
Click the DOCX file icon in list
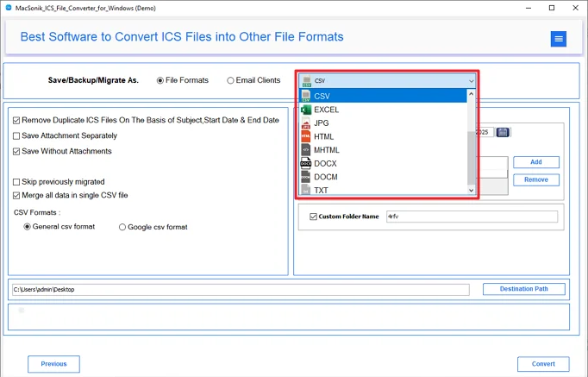pyautogui.click(x=306, y=164)
